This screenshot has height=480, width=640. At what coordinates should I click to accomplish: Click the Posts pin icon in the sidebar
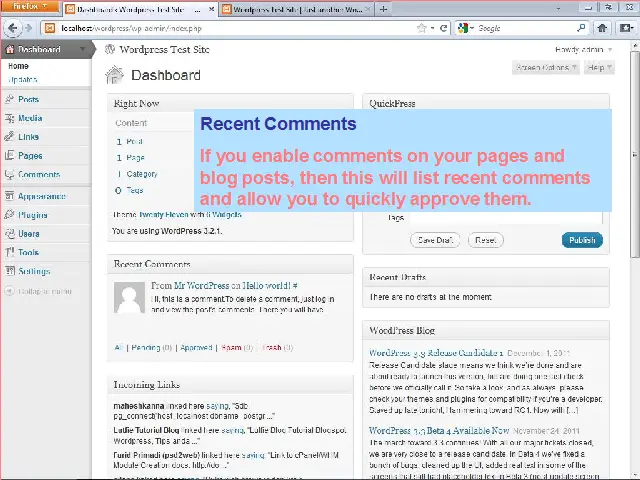point(9,99)
